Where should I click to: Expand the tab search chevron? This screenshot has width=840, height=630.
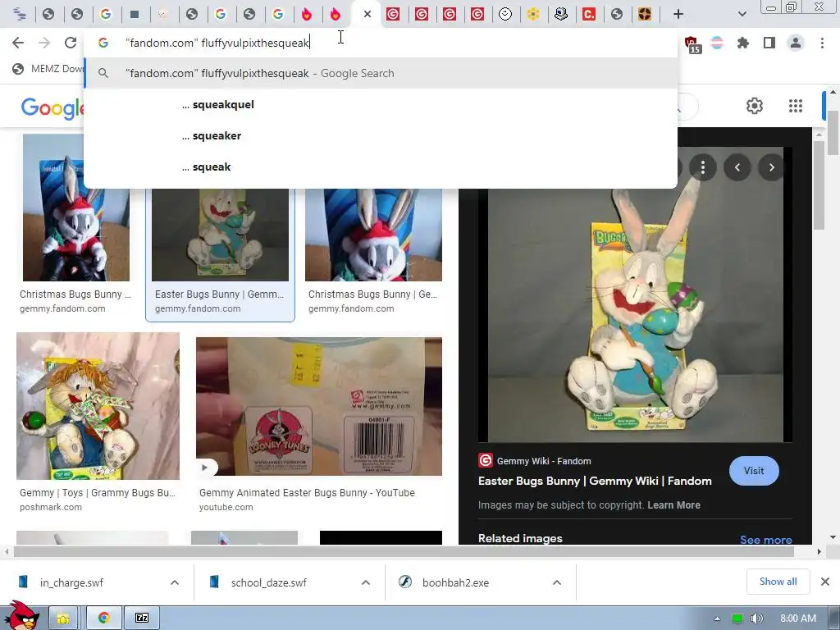coord(742,15)
